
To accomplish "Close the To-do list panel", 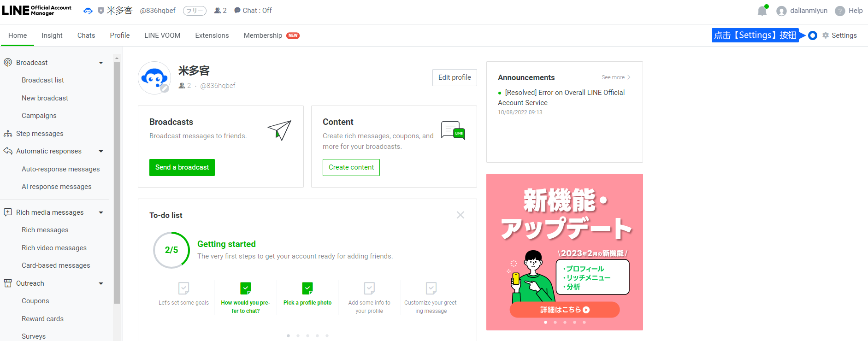I will [460, 215].
